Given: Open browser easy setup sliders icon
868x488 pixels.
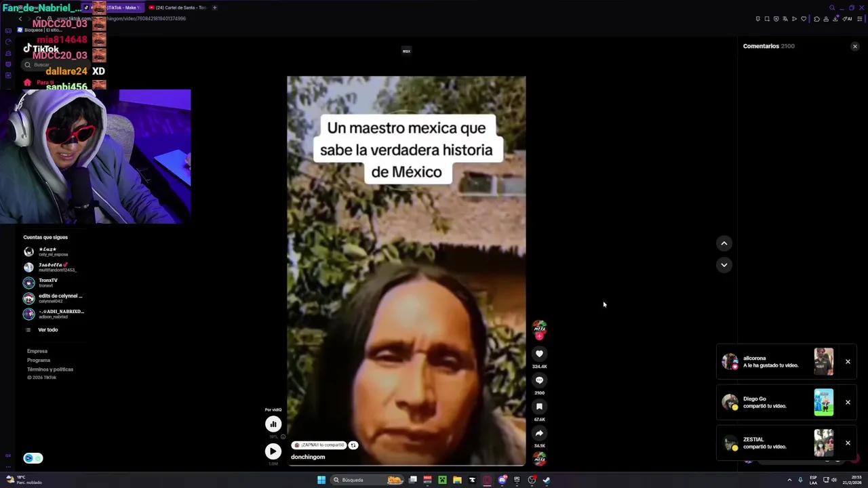Looking at the screenshot, I should tap(860, 19).
